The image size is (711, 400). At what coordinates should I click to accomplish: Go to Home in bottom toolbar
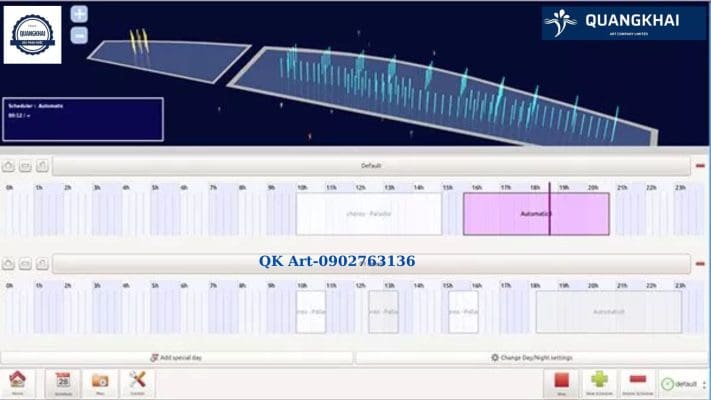17,383
